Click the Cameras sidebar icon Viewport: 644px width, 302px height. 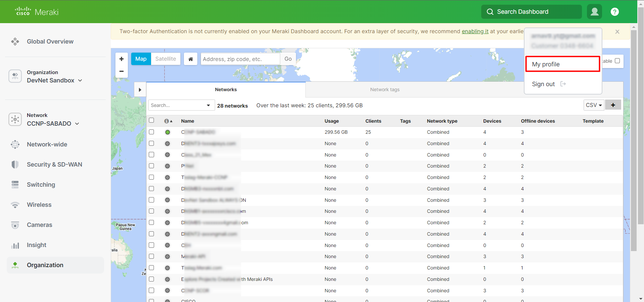15,225
